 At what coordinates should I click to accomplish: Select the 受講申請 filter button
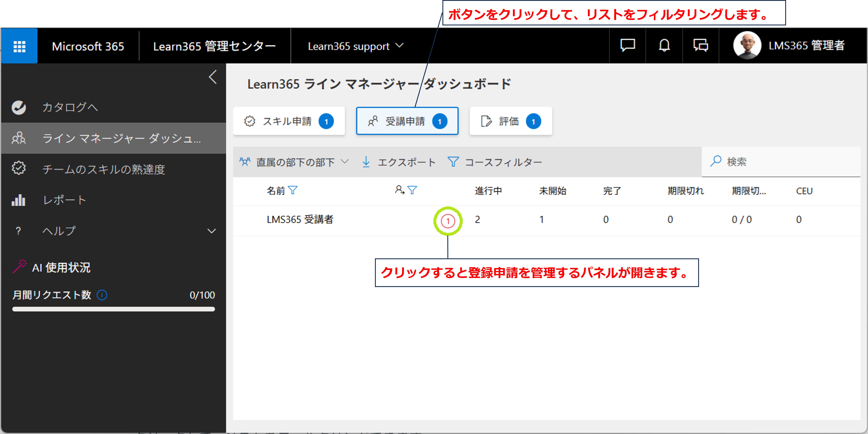pos(407,121)
